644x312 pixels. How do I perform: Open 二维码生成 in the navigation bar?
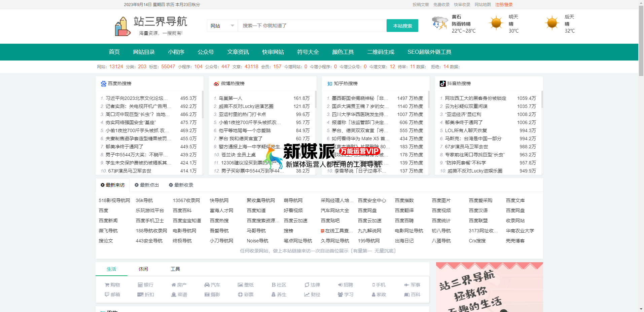381,52
